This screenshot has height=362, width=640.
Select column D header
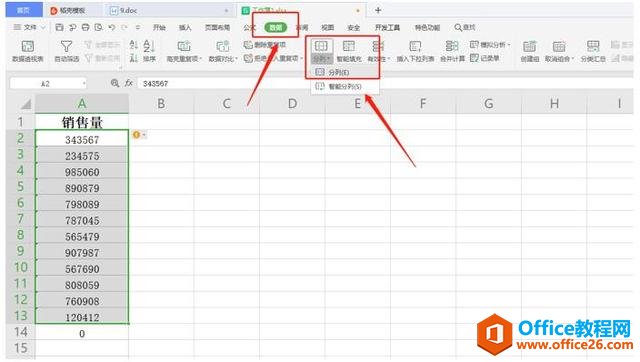pyautogui.click(x=292, y=104)
